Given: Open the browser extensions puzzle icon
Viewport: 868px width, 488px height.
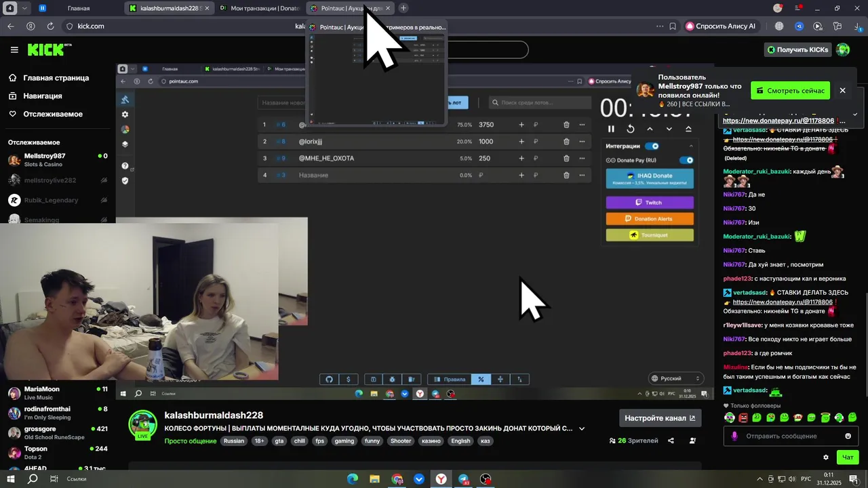Looking at the screenshot, I should point(837,26).
